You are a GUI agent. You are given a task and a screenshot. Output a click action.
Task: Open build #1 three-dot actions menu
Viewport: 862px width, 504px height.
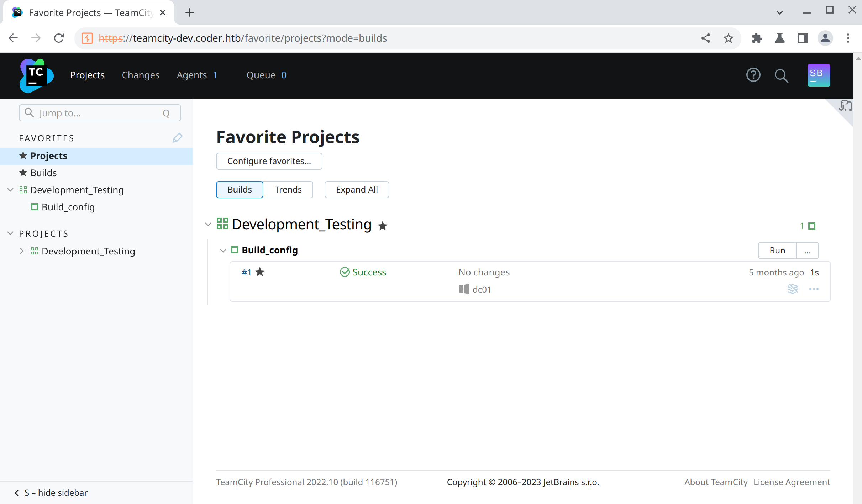(x=814, y=289)
